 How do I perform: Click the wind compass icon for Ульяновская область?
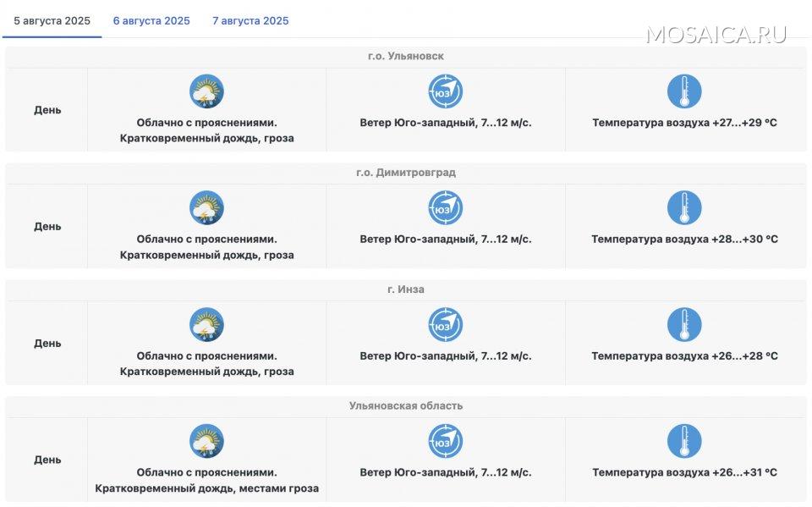tap(445, 441)
